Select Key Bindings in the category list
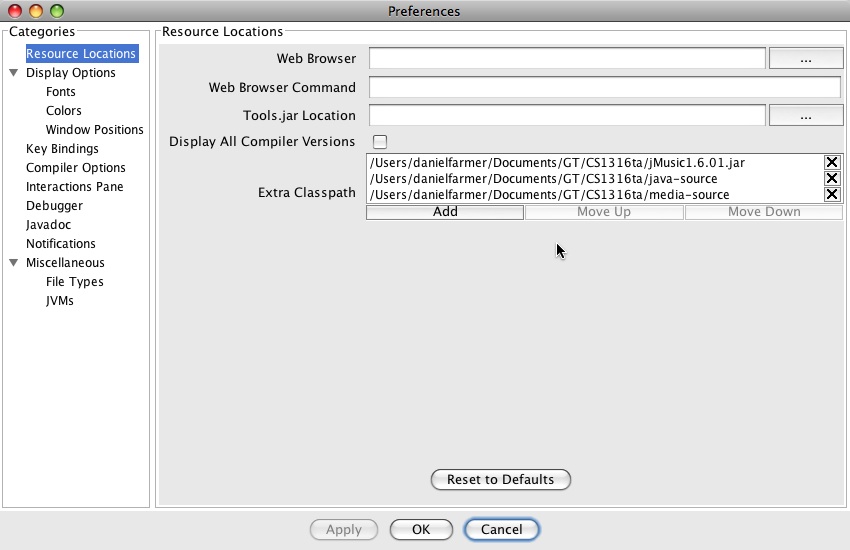850x550 pixels. (62, 149)
